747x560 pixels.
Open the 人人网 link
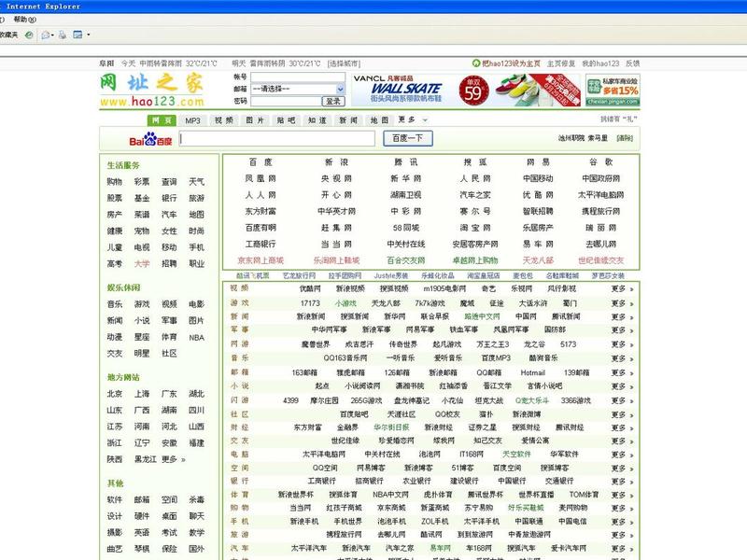coord(261,195)
